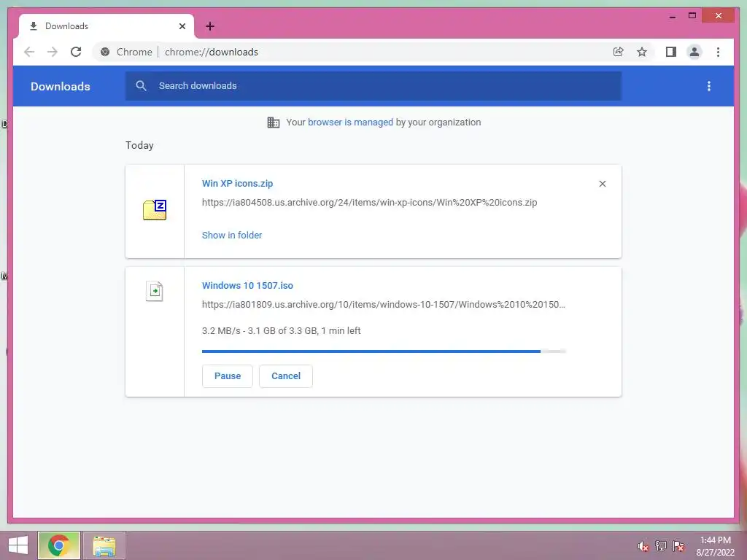The image size is (747, 560).
Task: Show Win XP icons.zip in folder
Action: click(231, 236)
